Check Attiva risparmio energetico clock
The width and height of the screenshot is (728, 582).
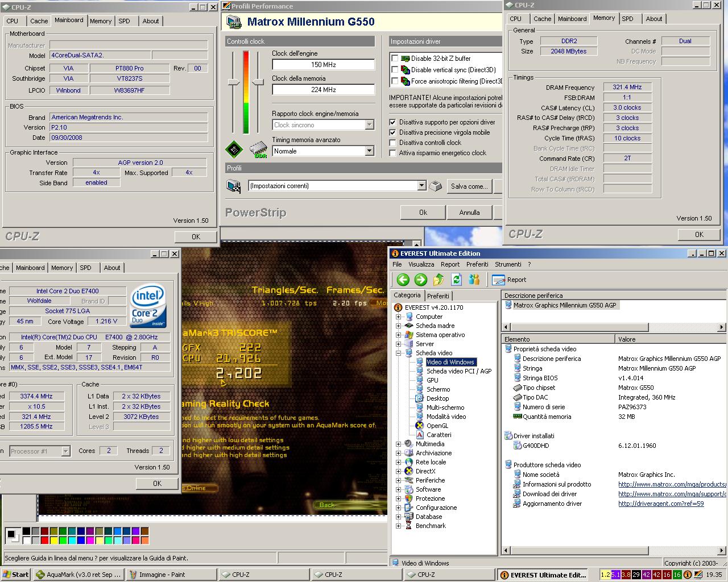coord(392,153)
